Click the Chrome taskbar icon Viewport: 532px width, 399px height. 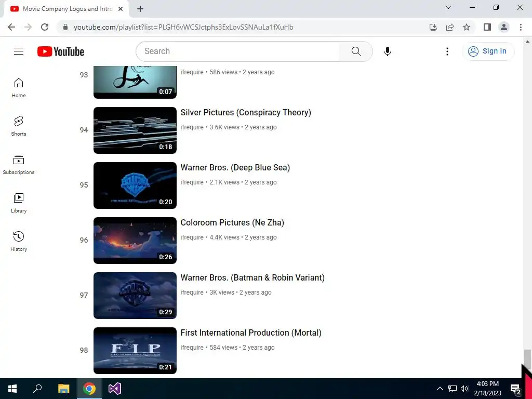(x=89, y=389)
